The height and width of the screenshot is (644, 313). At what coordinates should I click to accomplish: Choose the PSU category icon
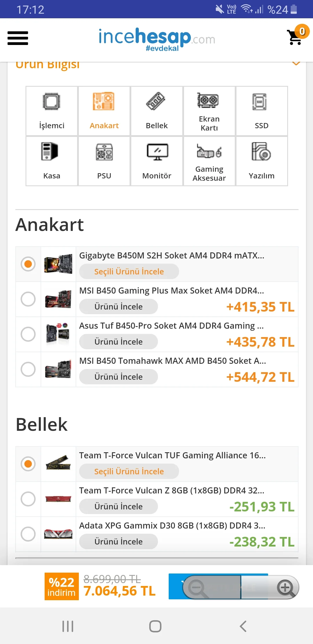[104, 161]
